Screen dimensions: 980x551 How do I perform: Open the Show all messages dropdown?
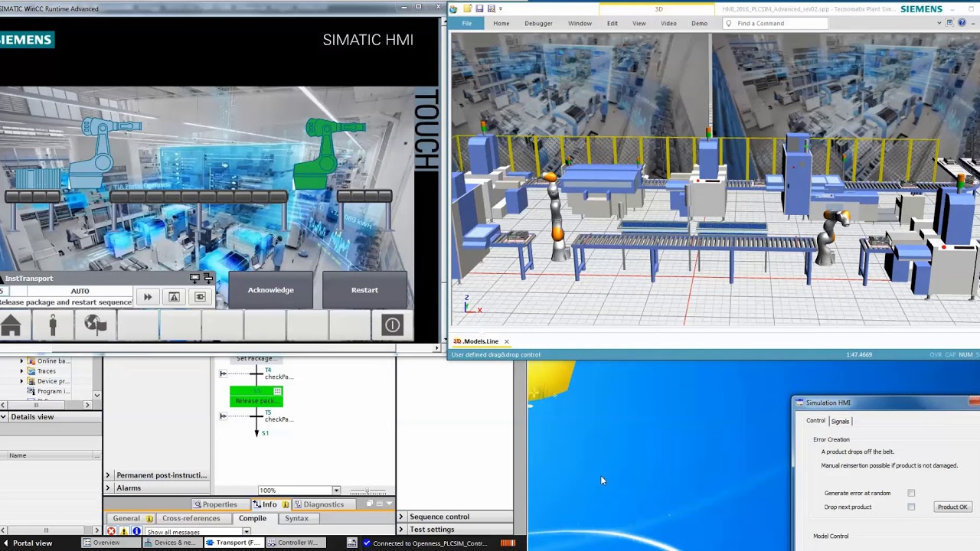click(x=246, y=532)
